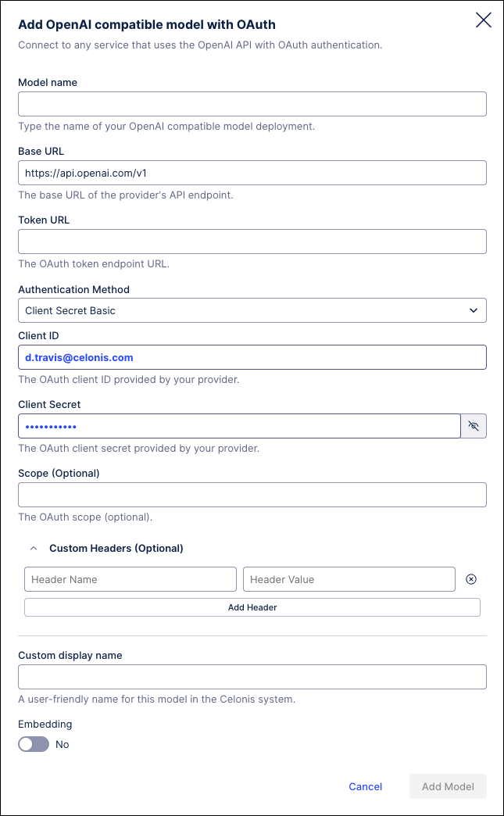
Task: Focus the Model name field
Action: click(x=252, y=104)
